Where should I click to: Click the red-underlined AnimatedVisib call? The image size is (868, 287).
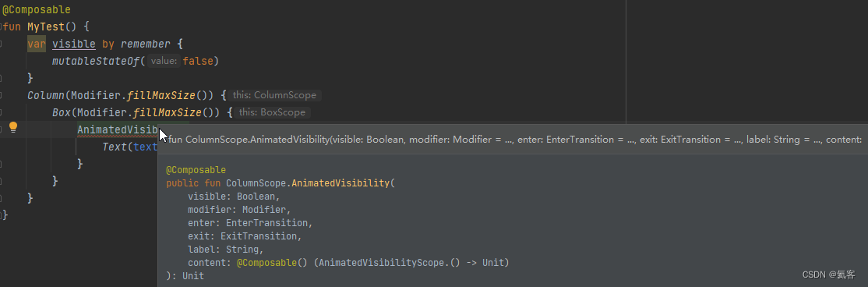[118, 129]
